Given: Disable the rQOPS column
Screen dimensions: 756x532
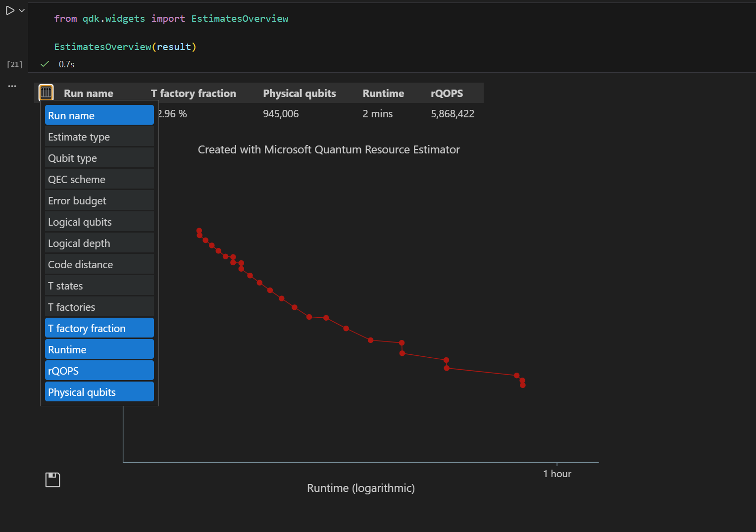Looking at the screenshot, I should coord(99,370).
